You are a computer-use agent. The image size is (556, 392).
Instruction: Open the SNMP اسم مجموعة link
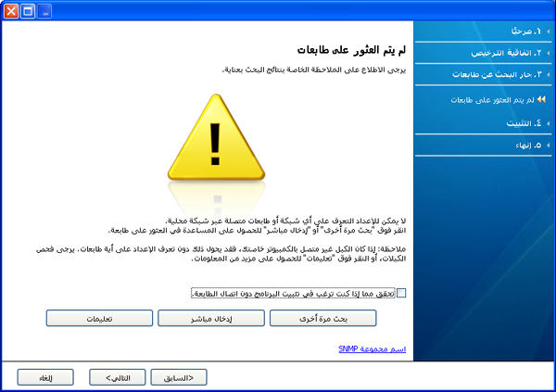click(372, 349)
